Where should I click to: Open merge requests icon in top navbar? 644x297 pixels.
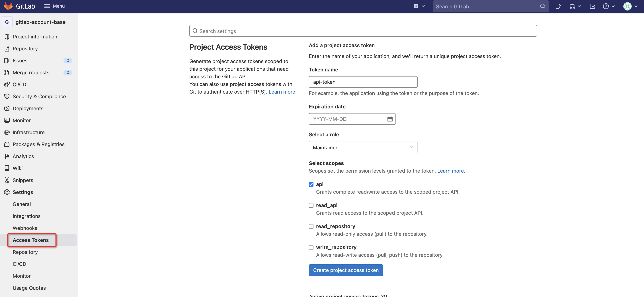pyautogui.click(x=572, y=6)
